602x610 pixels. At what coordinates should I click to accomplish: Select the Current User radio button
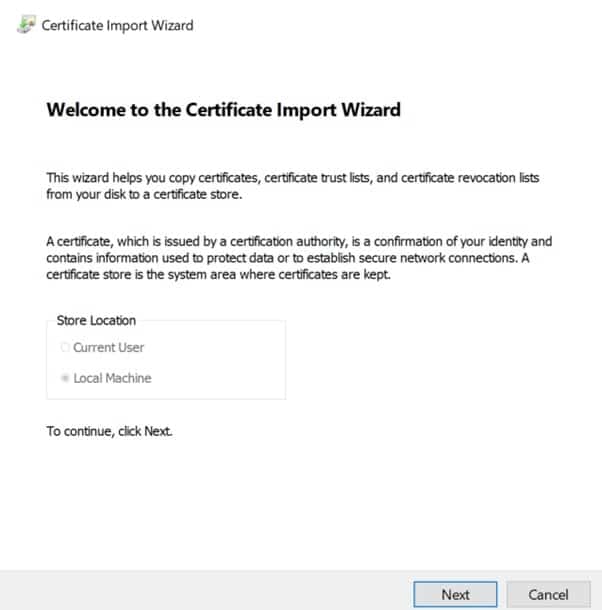pos(65,348)
